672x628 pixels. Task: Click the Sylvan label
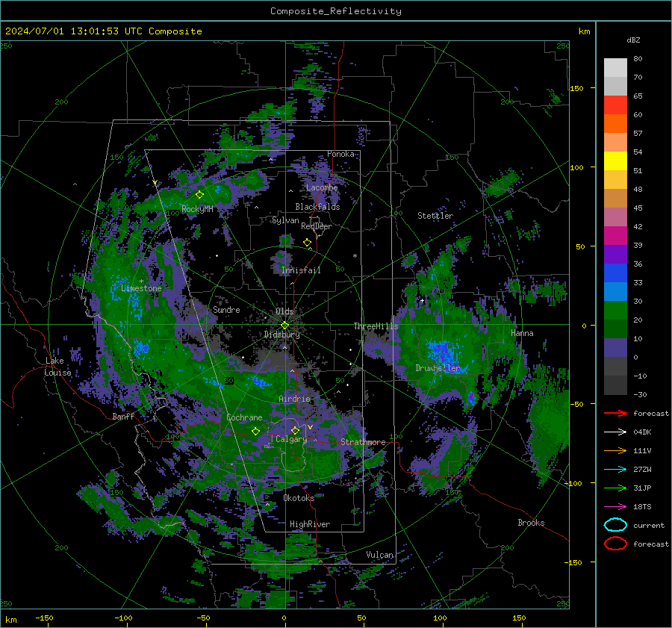(285, 220)
